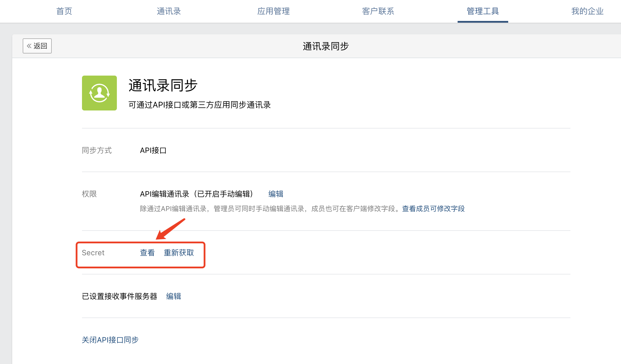The image size is (621, 364).
Task: Click the API接口 sync method value
Action: (x=153, y=150)
